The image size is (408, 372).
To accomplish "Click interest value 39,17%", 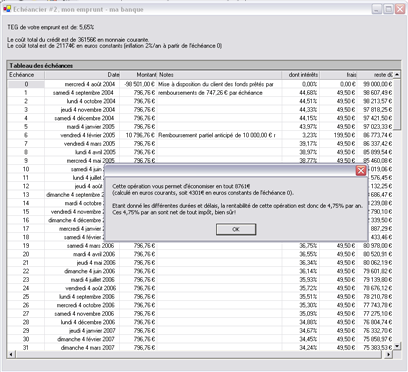I will click(x=308, y=144).
